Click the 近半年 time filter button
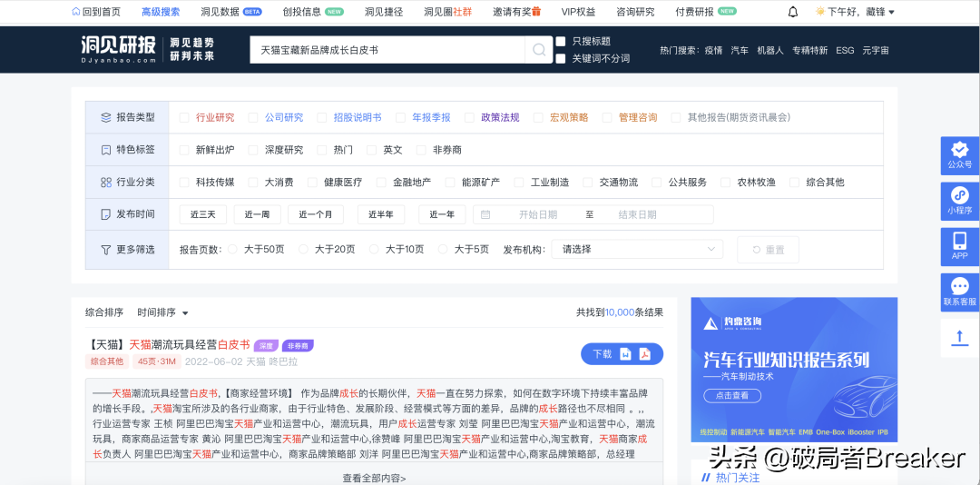Screen dimensions: 980x485 point(380,214)
